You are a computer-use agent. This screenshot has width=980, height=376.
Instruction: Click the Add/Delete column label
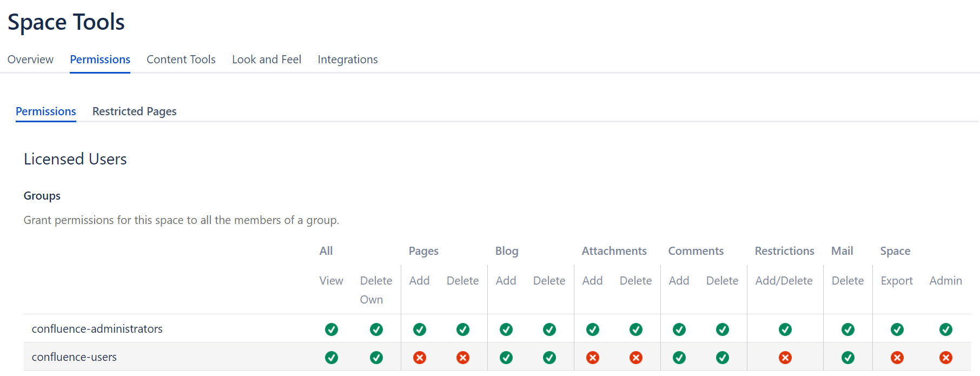coord(784,281)
